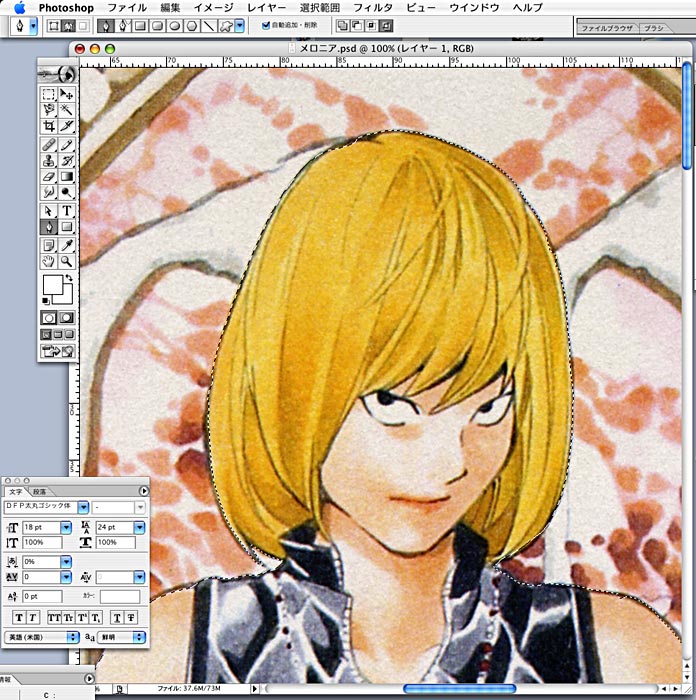696x700 pixels.
Task: Choose the Polygon shape in options bar
Action: tap(192, 26)
